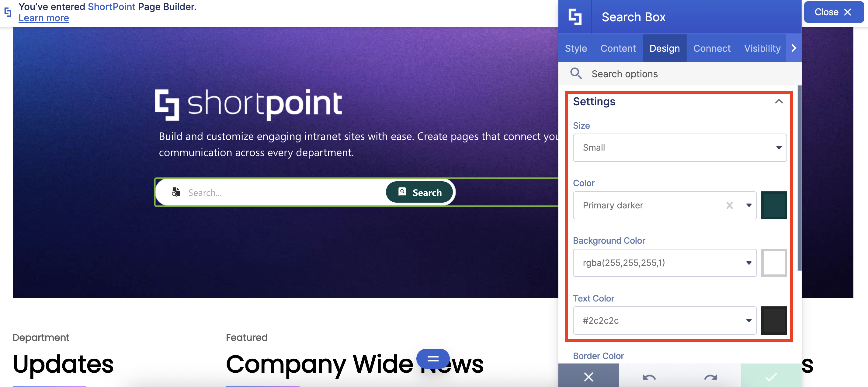
Task: Click the green Search button on page
Action: (419, 193)
